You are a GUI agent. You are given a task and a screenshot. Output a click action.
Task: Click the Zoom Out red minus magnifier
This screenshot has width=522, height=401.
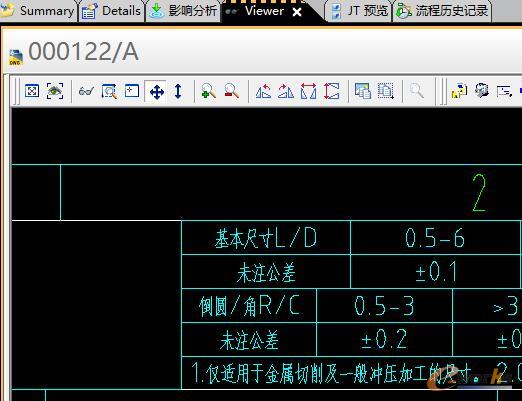pyautogui.click(x=232, y=91)
